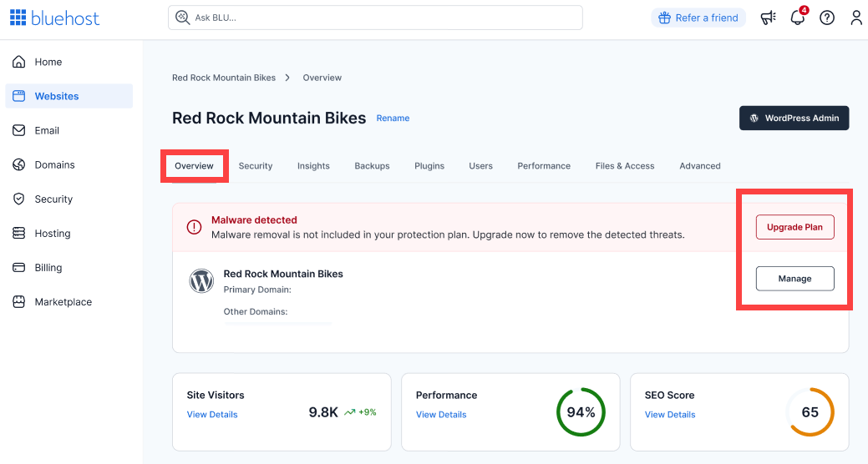The image size is (868, 464).
Task: Click the Bluehost logo text
Action: pos(65,18)
